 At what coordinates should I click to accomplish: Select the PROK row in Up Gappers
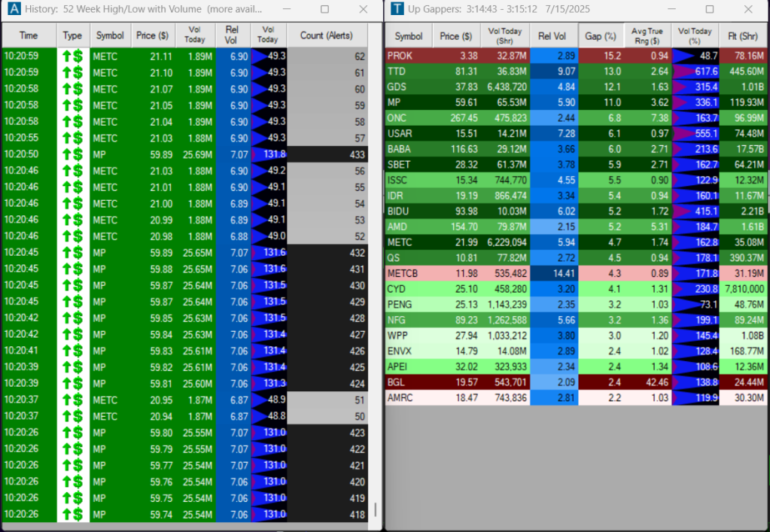click(408, 56)
